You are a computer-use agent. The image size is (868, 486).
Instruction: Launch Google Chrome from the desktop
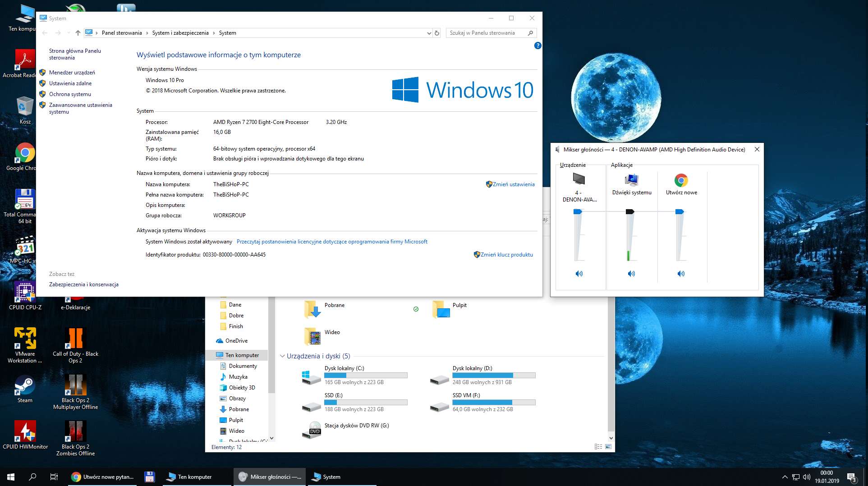click(x=21, y=157)
